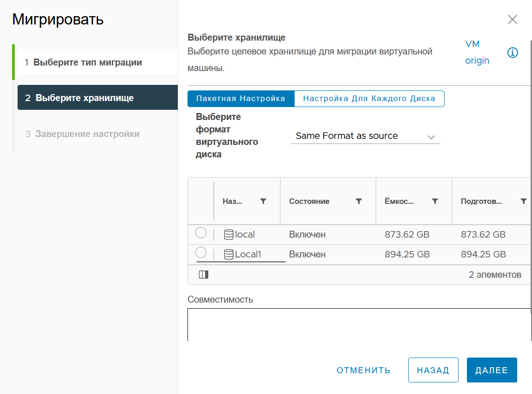Click 873.62 GB in Подготов... column

click(x=483, y=234)
